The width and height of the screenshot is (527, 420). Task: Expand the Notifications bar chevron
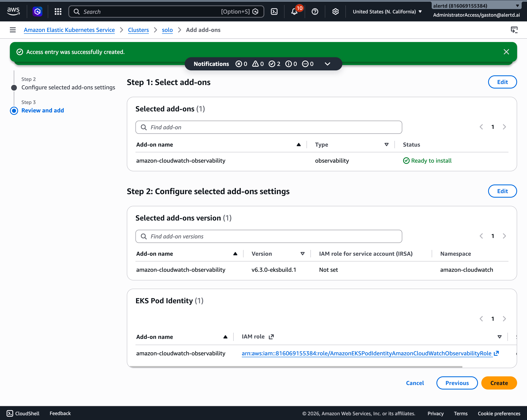[x=328, y=64]
